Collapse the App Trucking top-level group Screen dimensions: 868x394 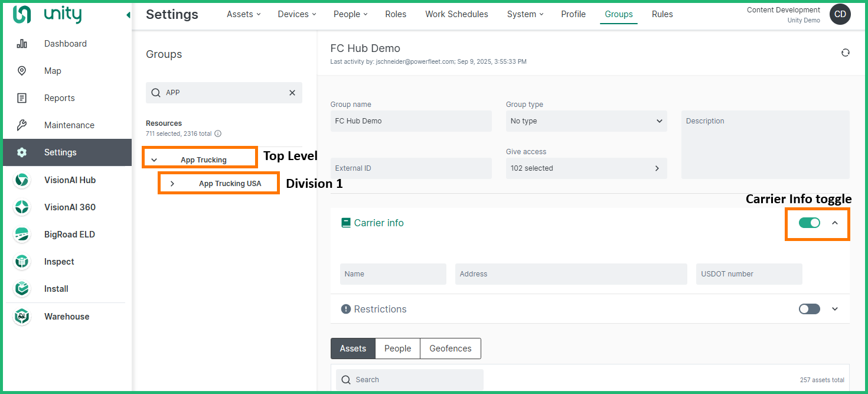click(x=154, y=160)
